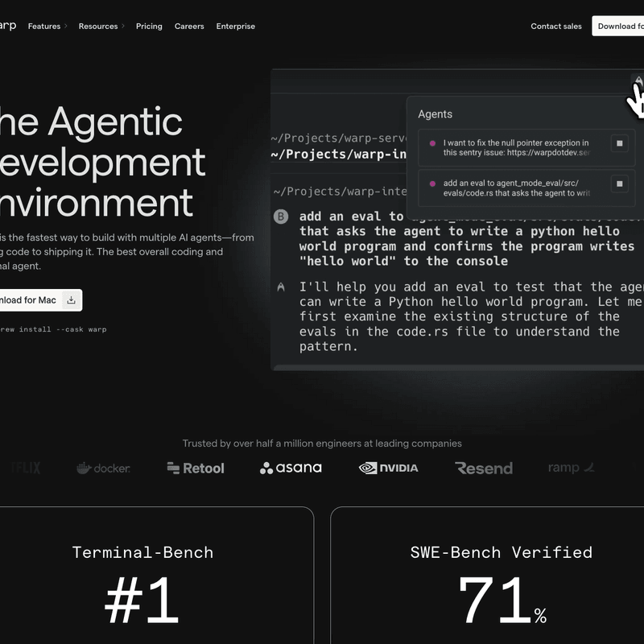Select the add an eval agent row
This screenshot has width=644, height=644.
(x=526, y=188)
